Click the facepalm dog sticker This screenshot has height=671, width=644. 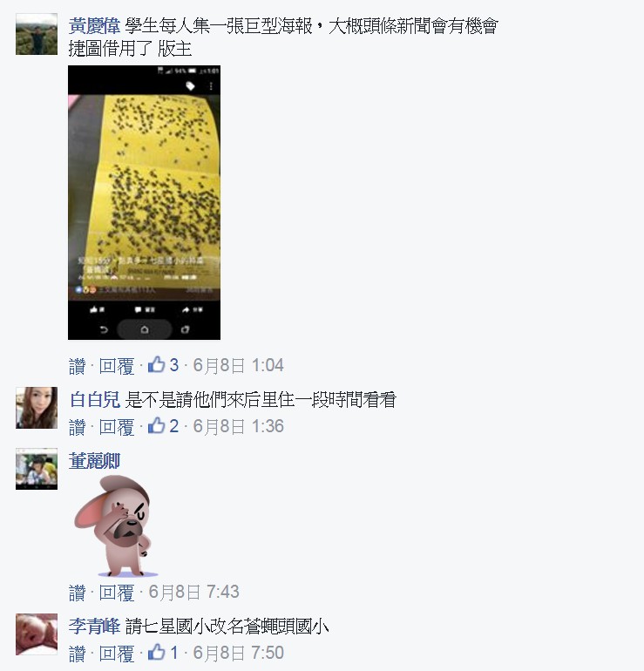pyautogui.click(x=115, y=526)
